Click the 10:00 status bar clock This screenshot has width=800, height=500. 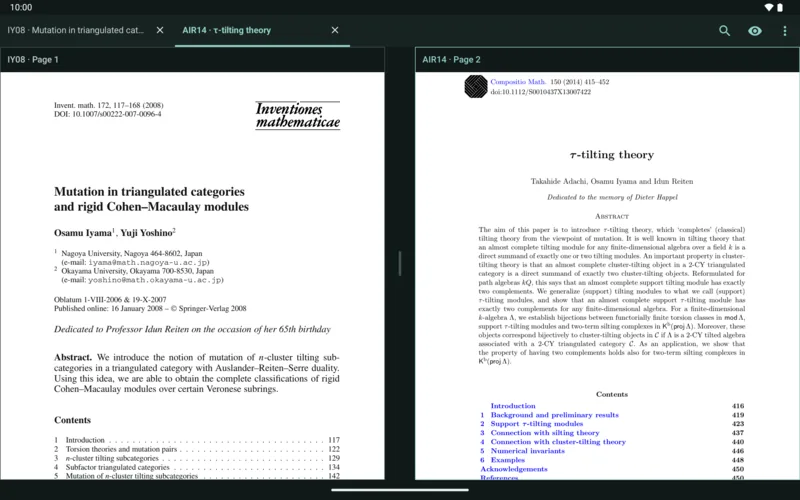(21, 7)
